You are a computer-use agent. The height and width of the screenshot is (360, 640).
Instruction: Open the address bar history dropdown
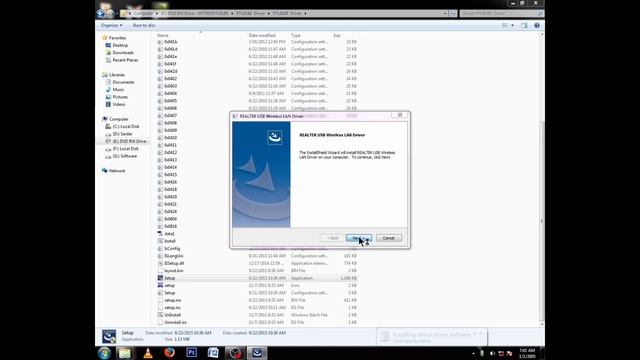point(444,13)
